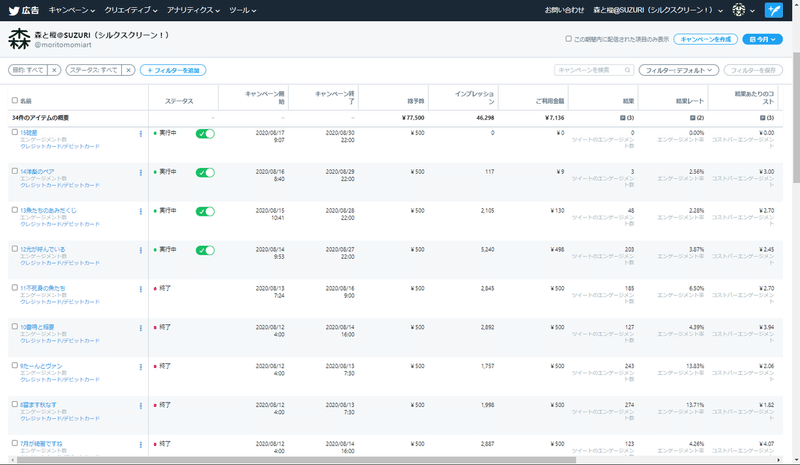Click the compose tweet feather icon
Viewport: 800px width, 465px height.
coord(773,10)
